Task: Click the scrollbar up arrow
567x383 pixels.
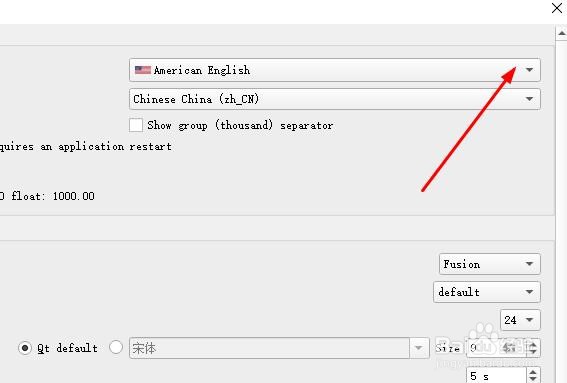Action: click(x=561, y=33)
